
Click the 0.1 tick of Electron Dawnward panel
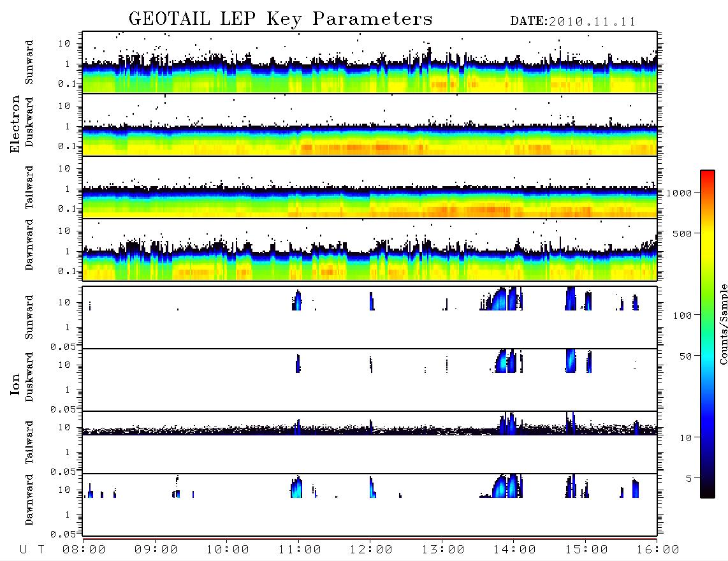[x=67, y=271]
